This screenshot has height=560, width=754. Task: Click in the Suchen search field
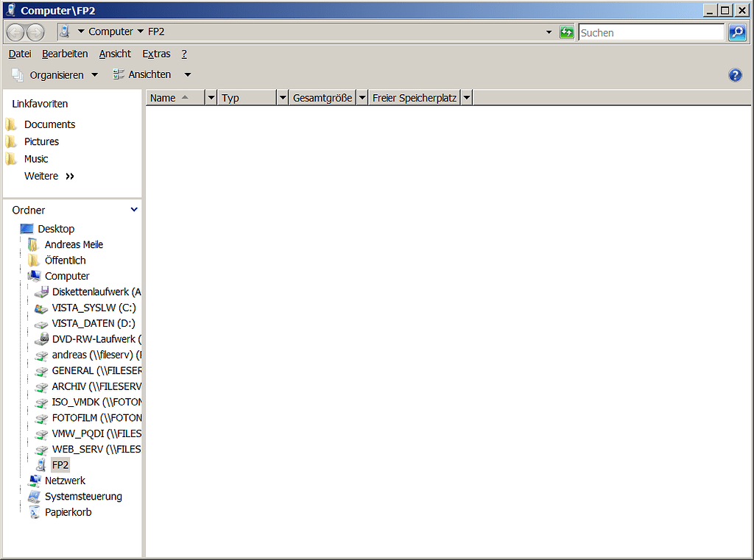[651, 32]
